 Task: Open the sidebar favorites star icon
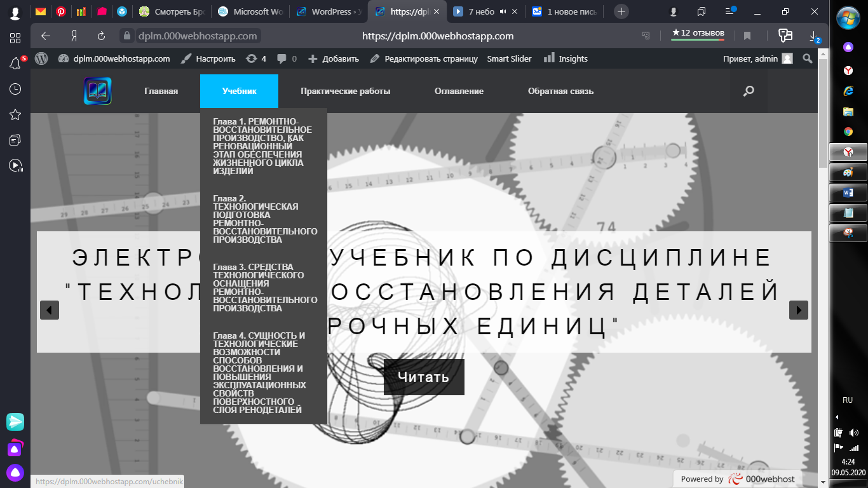point(15,114)
